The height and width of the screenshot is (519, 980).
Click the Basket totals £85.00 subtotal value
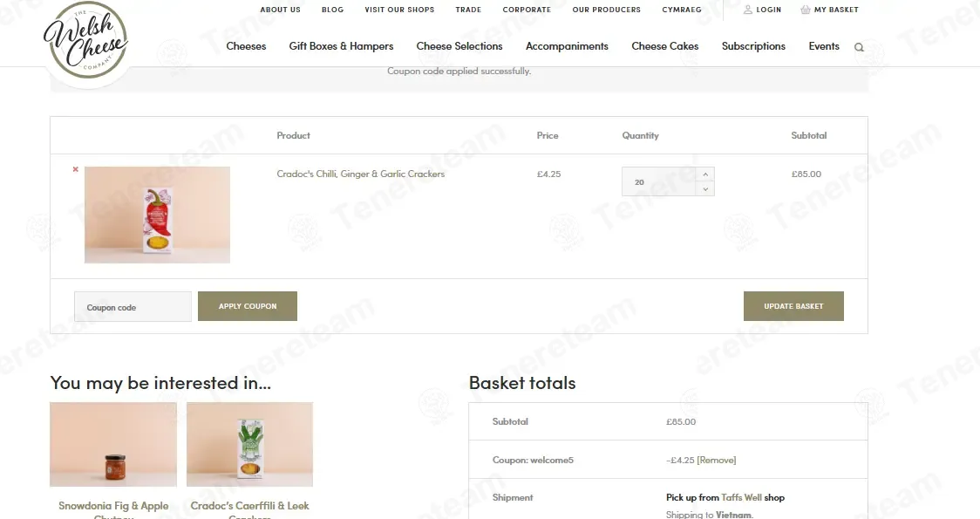click(681, 422)
